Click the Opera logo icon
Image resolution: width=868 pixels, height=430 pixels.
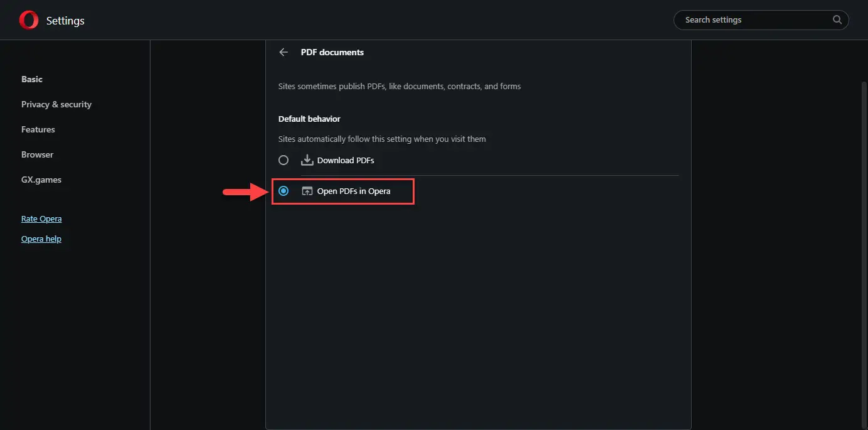pyautogui.click(x=29, y=21)
